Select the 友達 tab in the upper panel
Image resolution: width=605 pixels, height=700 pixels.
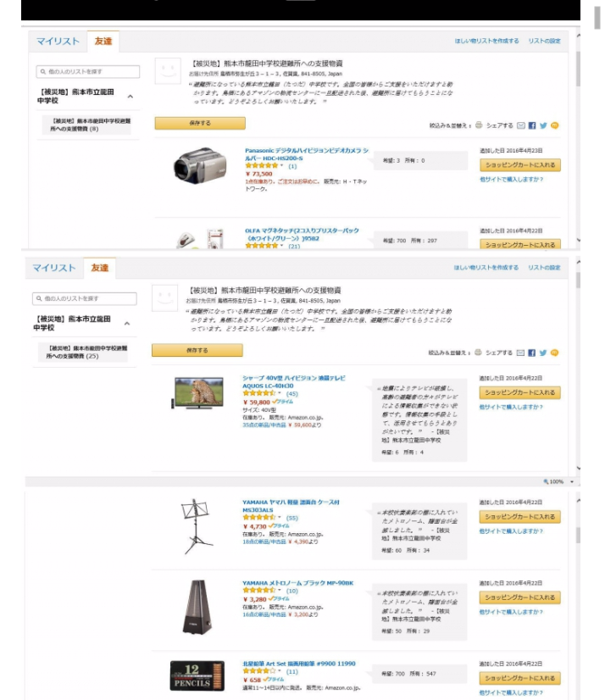tap(103, 41)
